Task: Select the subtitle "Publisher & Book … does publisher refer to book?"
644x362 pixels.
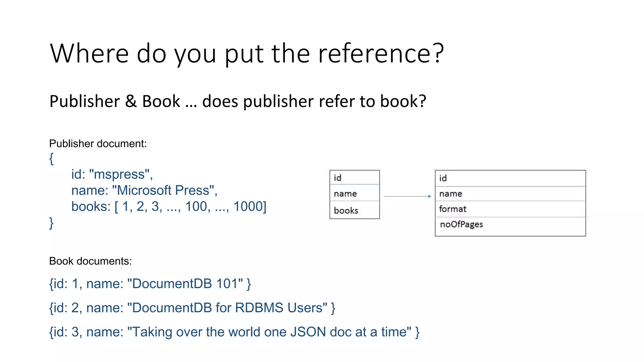Action: click(x=238, y=101)
